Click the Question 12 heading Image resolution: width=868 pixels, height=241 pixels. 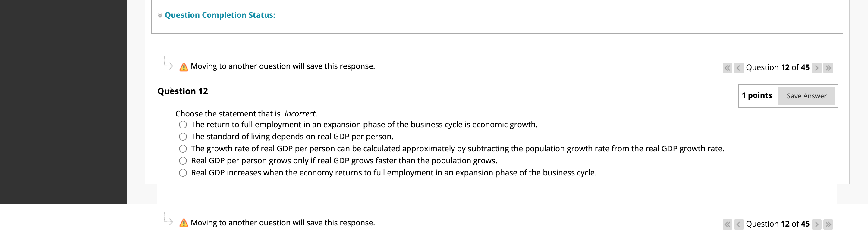tap(183, 91)
